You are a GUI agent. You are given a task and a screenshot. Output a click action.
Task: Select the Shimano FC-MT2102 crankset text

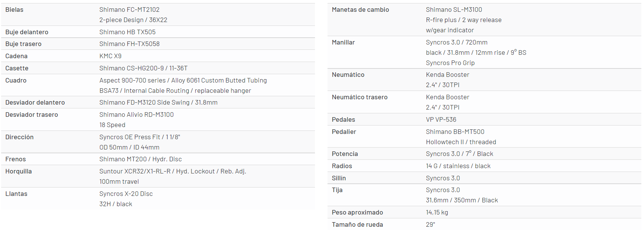[x=129, y=10]
